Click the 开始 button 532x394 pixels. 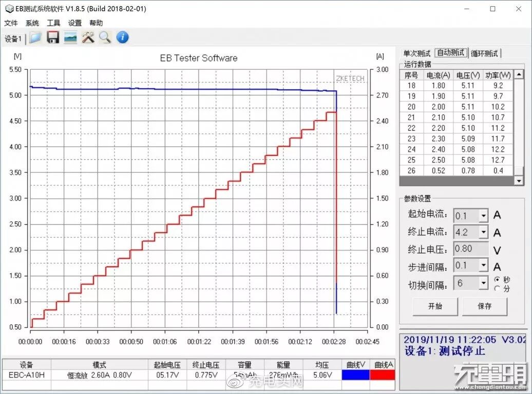point(435,306)
